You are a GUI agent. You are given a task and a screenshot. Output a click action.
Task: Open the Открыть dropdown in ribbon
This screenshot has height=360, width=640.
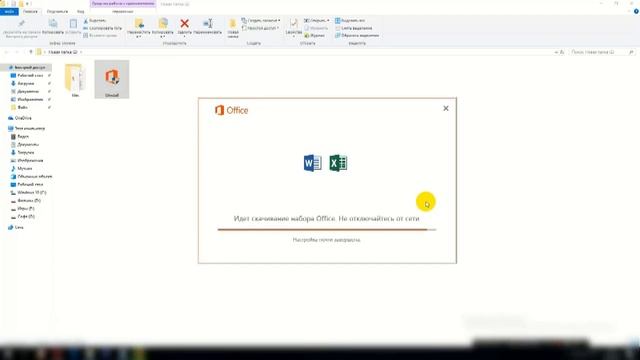317,20
